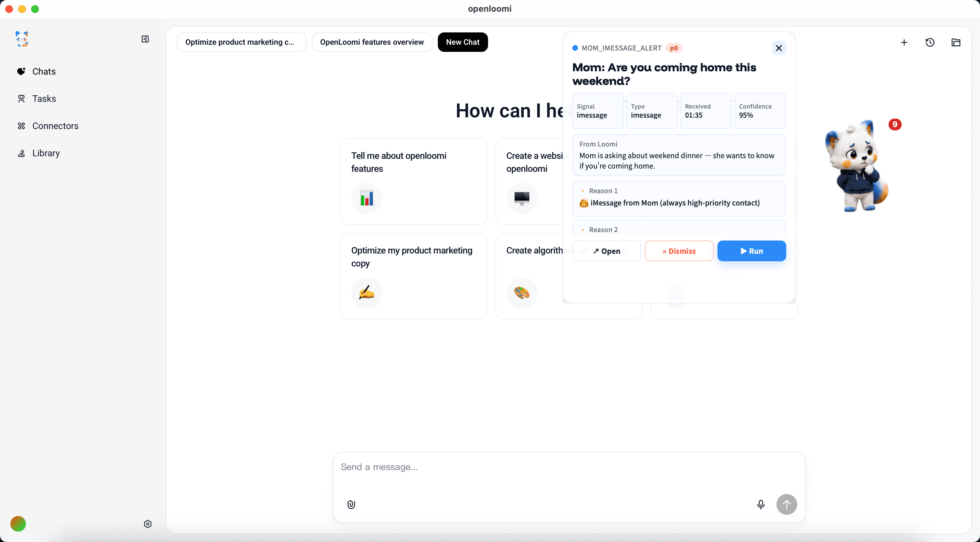This screenshot has width=980, height=542.
Task: Switch to OpenLoomi features overview tab
Action: click(372, 42)
